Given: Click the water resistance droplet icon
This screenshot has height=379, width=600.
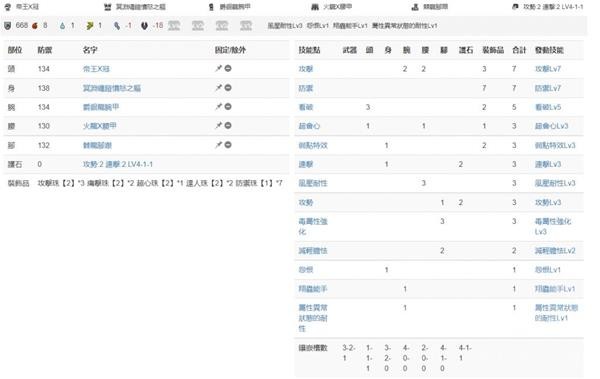Looking at the screenshot, I should point(62,26).
